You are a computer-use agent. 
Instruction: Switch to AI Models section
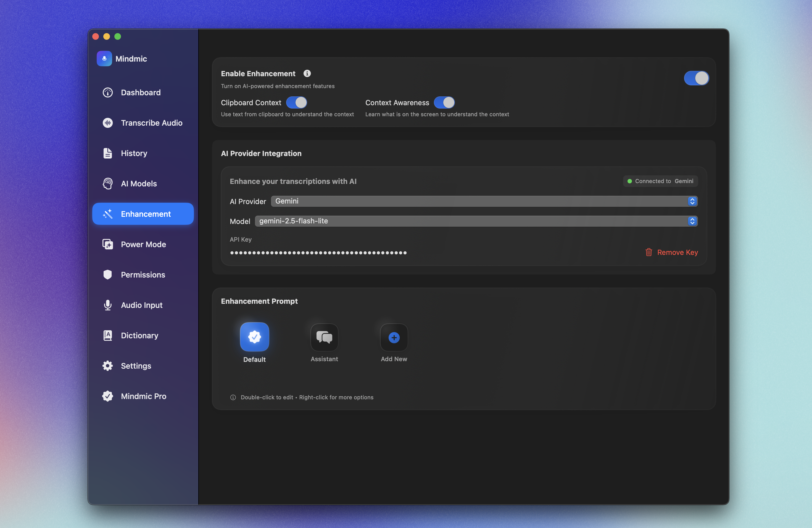[x=143, y=184]
